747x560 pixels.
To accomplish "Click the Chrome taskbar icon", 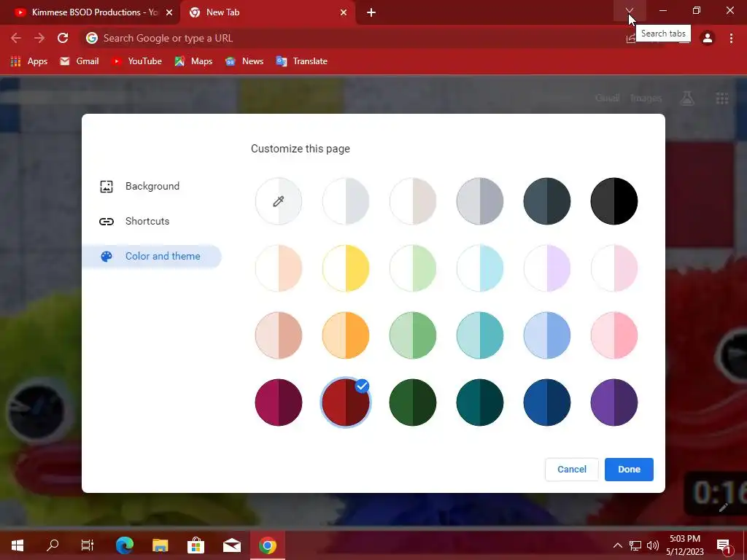I will pos(268,545).
